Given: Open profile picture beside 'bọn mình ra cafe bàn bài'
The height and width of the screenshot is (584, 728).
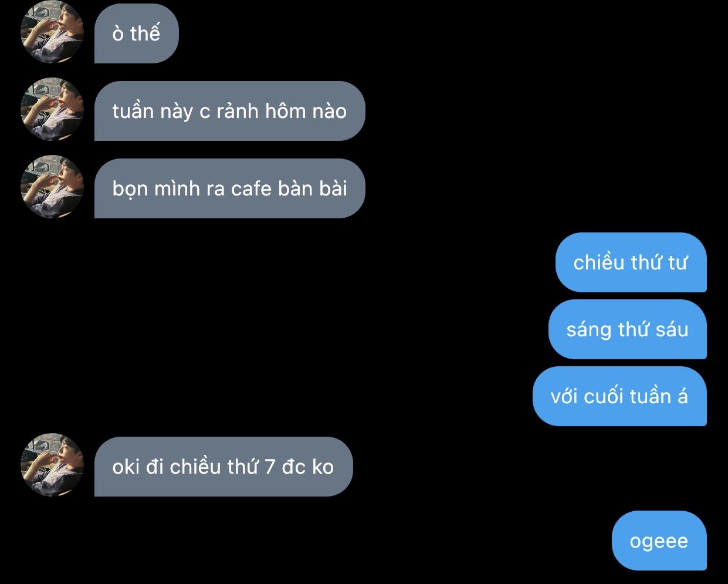Looking at the screenshot, I should pyautogui.click(x=52, y=188).
